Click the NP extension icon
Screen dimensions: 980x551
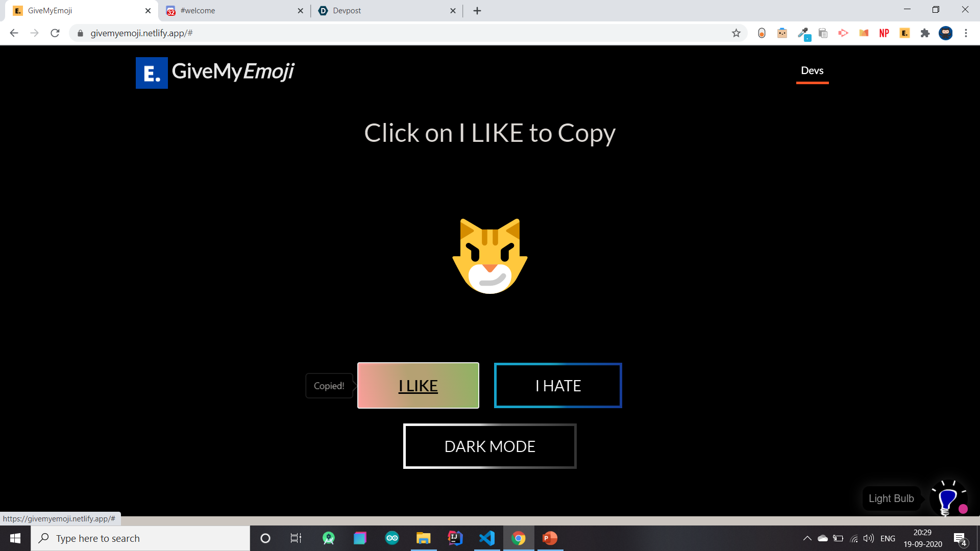click(x=884, y=33)
